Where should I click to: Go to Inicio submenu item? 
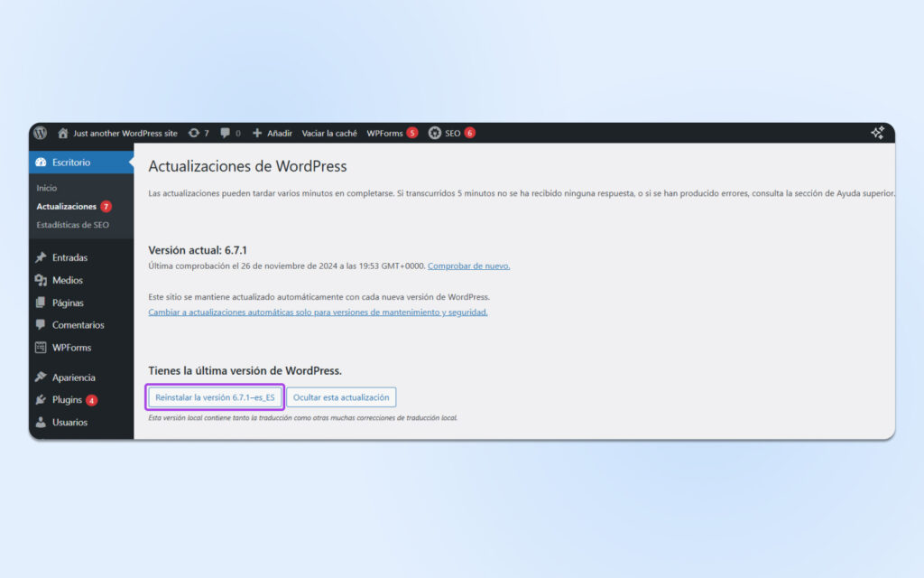coord(47,188)
